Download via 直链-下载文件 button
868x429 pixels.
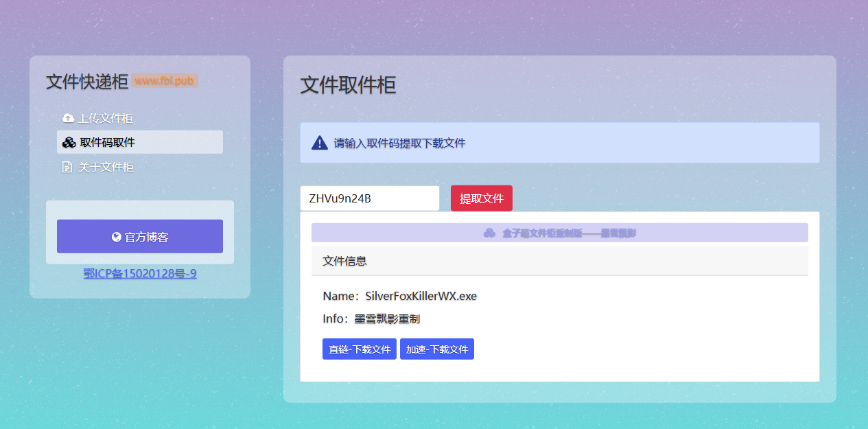point(359,349)
